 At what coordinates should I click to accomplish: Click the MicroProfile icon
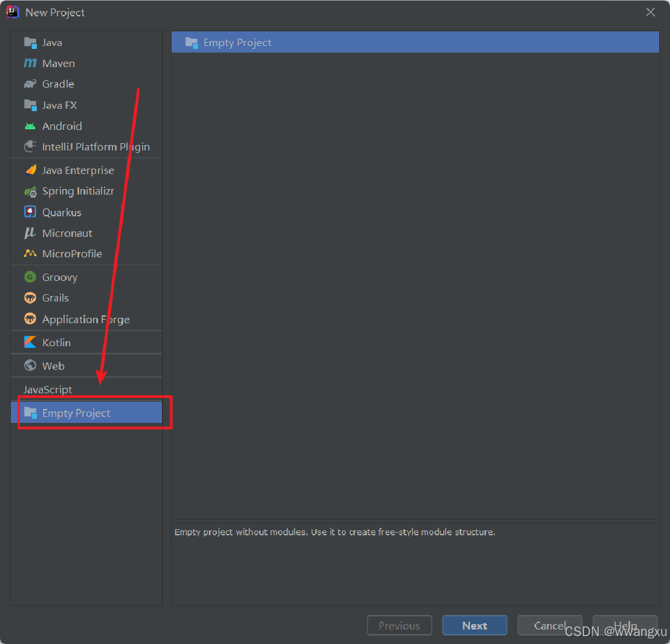click(x=30, y=253)
